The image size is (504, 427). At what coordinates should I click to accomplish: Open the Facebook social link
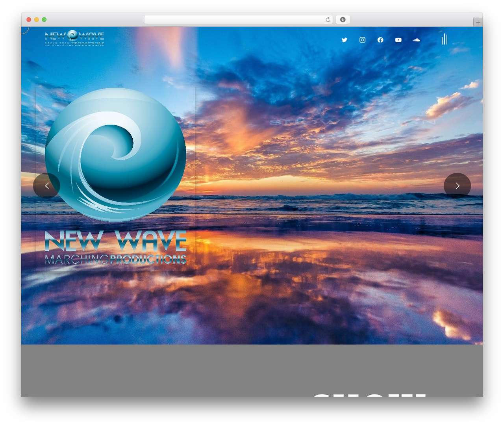380,40
